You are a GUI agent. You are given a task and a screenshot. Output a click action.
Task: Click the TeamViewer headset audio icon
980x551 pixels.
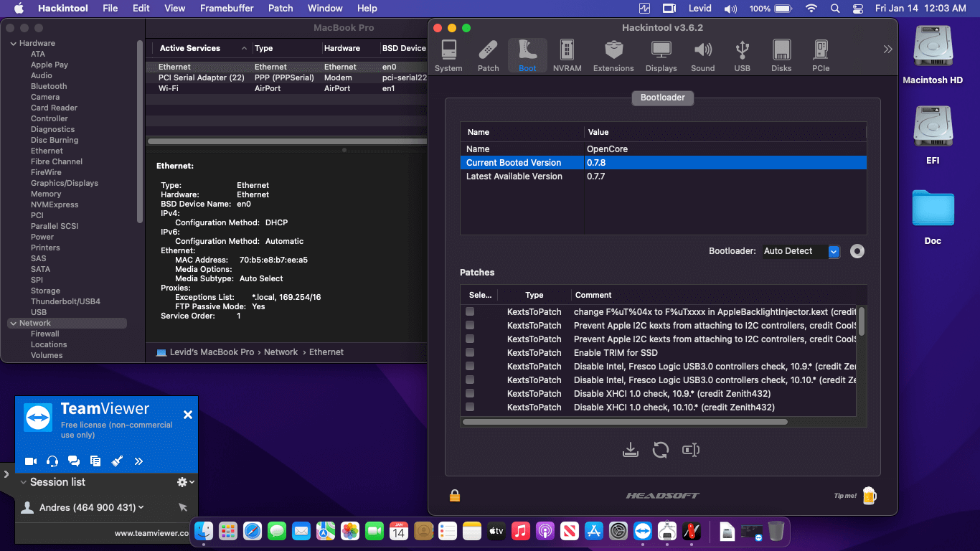pos(52,461)
